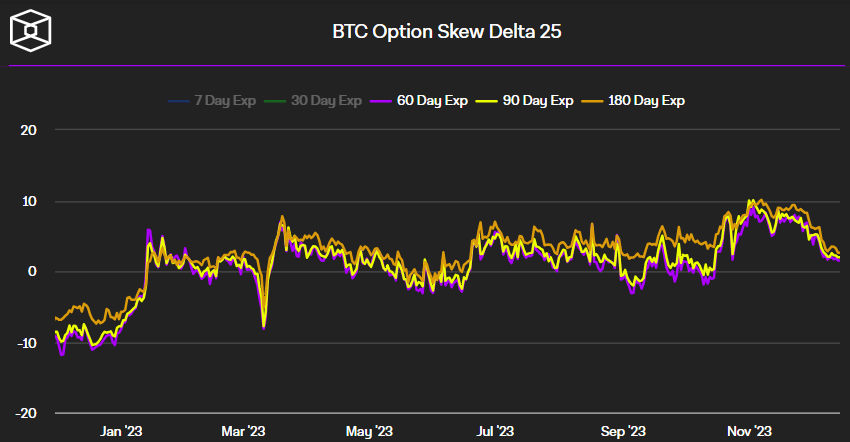Image resolution: width=850 pixels, height=442 pixels.
Task: Click the BTC Option Skew Delta 25 title
Action: [x=447, y=32]
